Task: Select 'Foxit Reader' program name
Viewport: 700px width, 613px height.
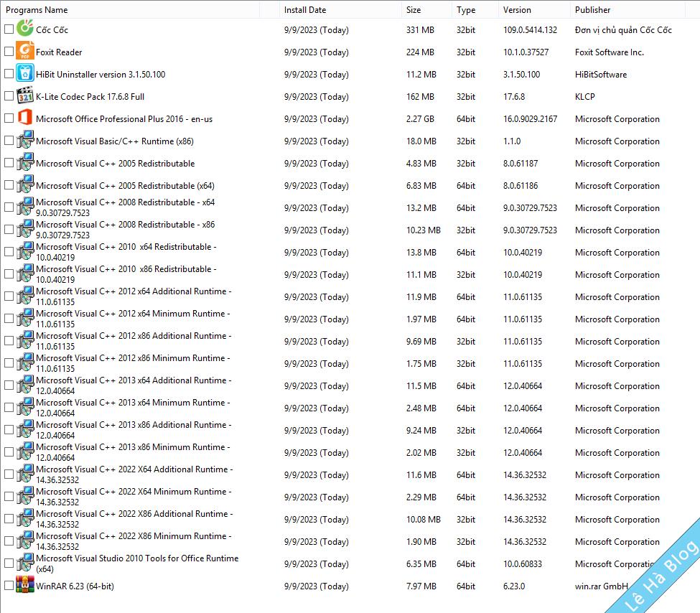Action: [59, 52]
